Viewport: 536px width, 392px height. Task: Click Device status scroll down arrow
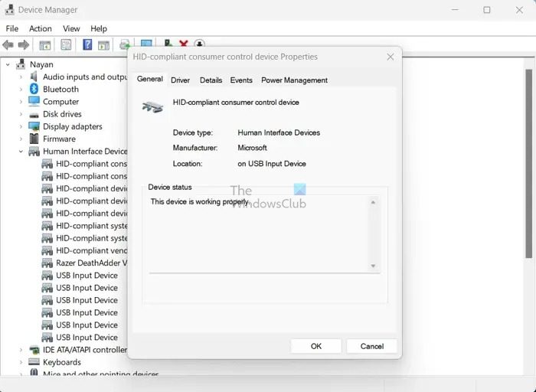tap(373, 266)
